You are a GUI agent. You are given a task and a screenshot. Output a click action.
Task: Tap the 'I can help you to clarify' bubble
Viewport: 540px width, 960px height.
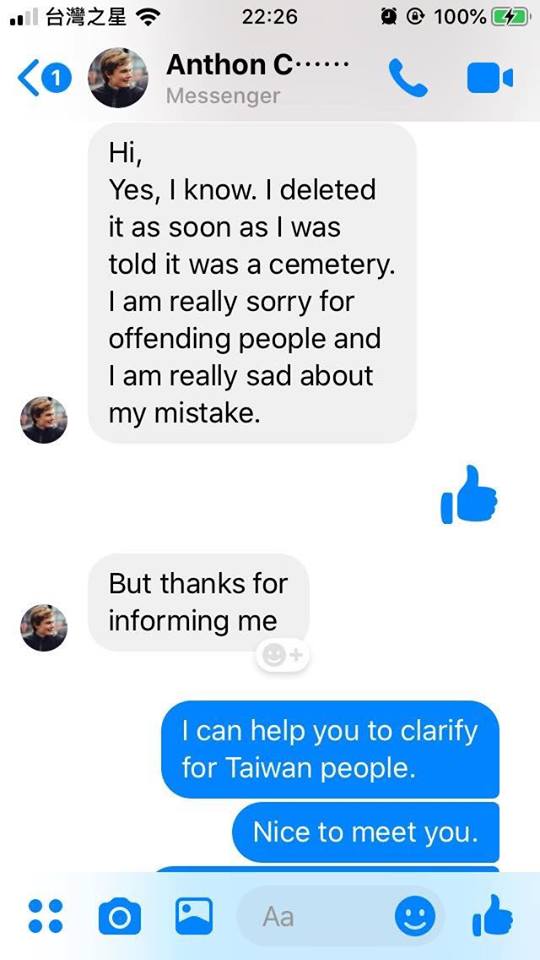330,749
